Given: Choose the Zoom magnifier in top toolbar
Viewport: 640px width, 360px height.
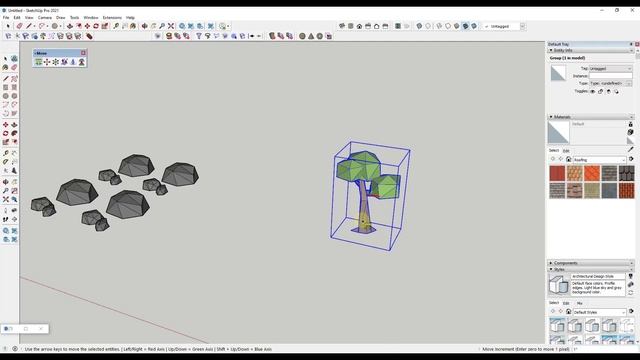Looking at the screenshot, I should pyautogui.click(x=162, y=26).
